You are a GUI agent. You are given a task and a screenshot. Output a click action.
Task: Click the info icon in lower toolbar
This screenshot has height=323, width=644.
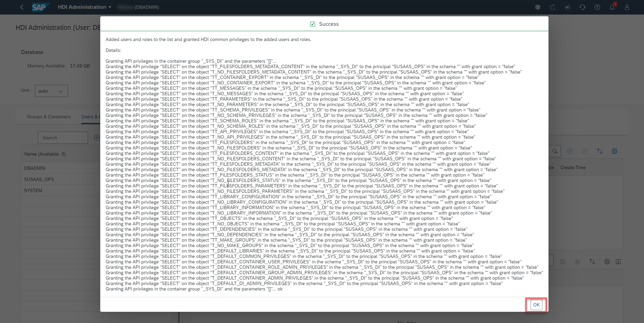[x=618, y=262]
